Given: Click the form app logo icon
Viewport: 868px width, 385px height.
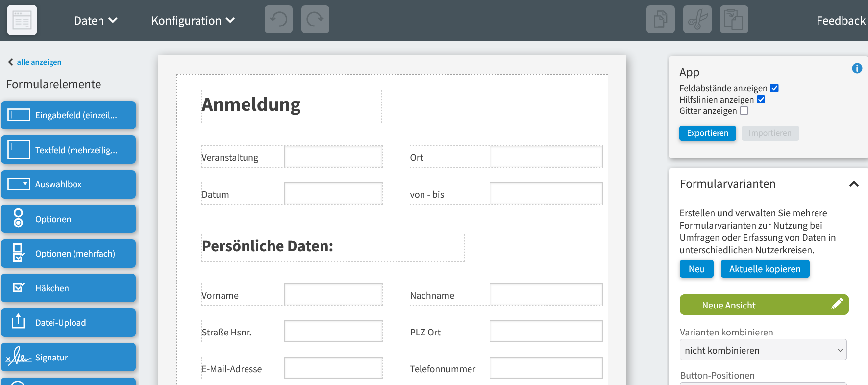Looking at the screenshot, I should [22, 20].
